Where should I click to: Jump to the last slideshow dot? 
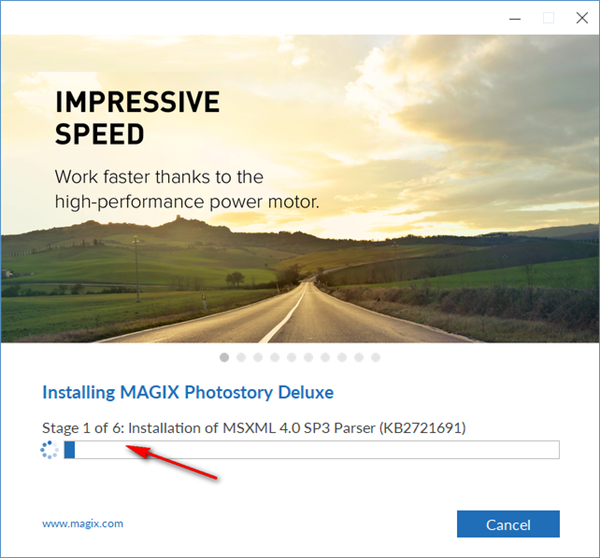point(375,357)
